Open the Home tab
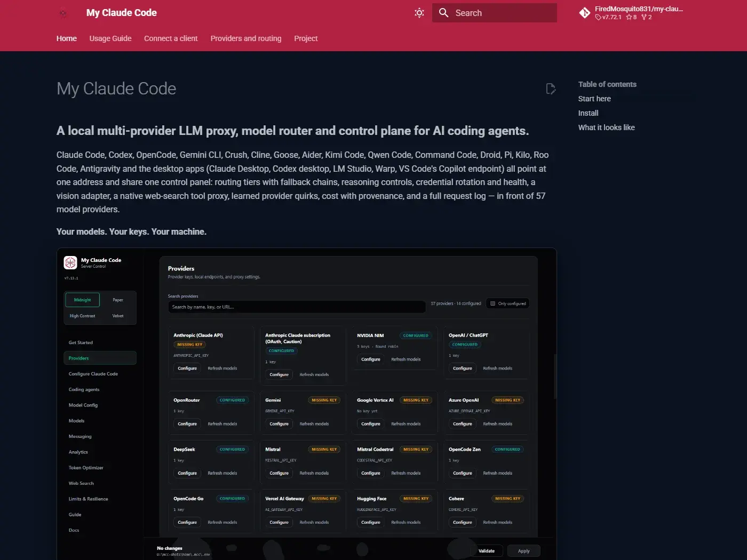Screen dimensions: 747x560 tap(67, 38)
